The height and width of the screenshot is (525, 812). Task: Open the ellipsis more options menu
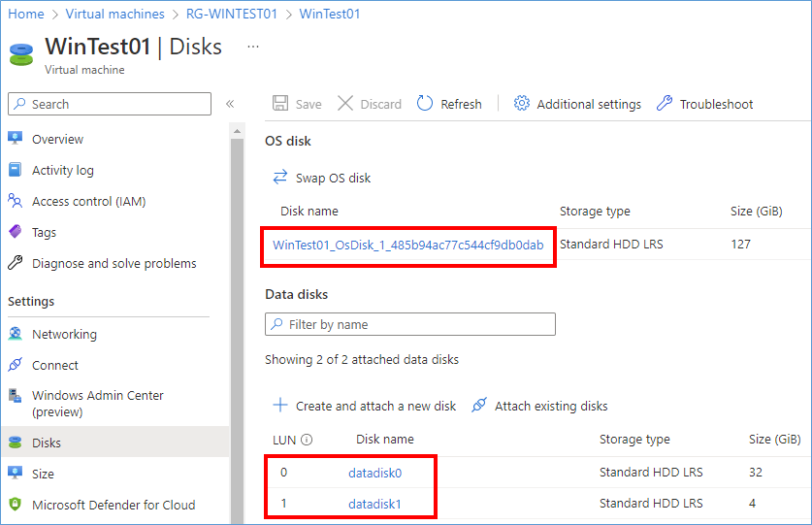(x=252, y=47)
